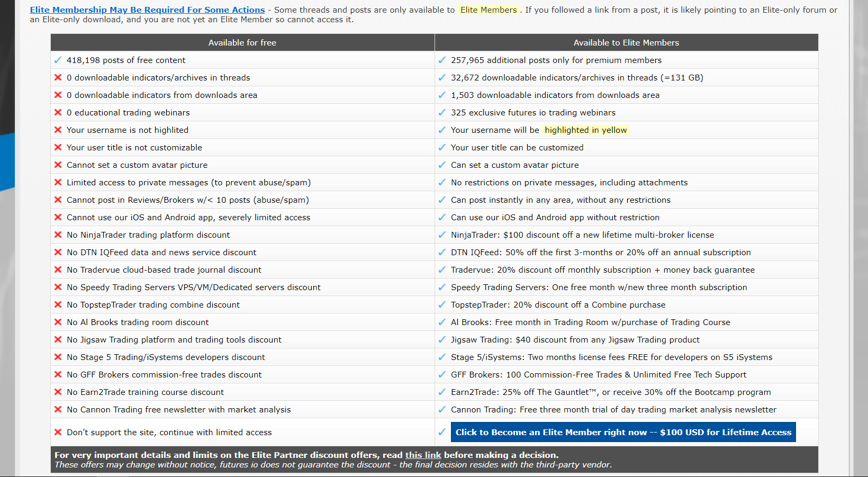
Task: Click the red X beside 0 educational trading webinars
Action: point(58,112)
